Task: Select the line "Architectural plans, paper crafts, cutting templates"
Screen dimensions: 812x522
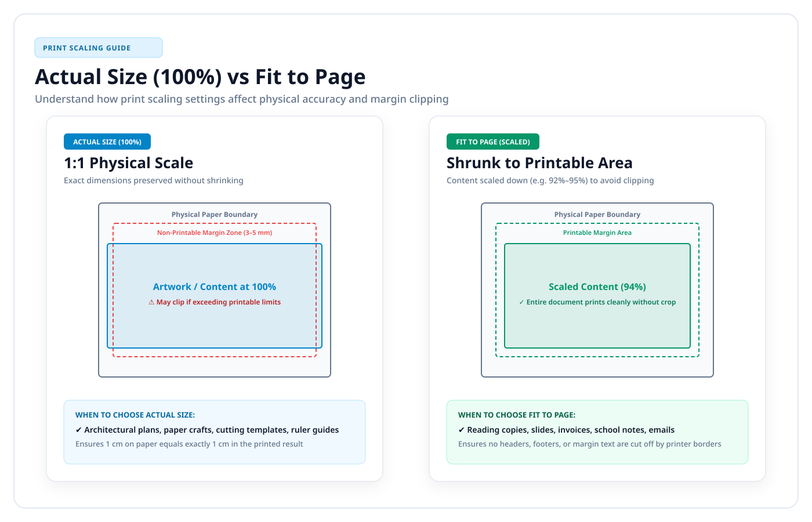Action: coord(212,430)
